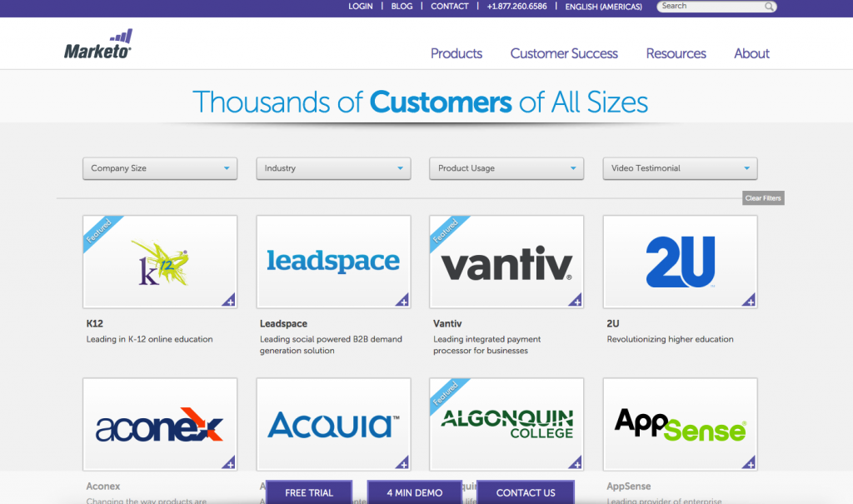This screenshot has width=853, height=504.
Task: Watch the 4 Min Demo
Action: 415,492
